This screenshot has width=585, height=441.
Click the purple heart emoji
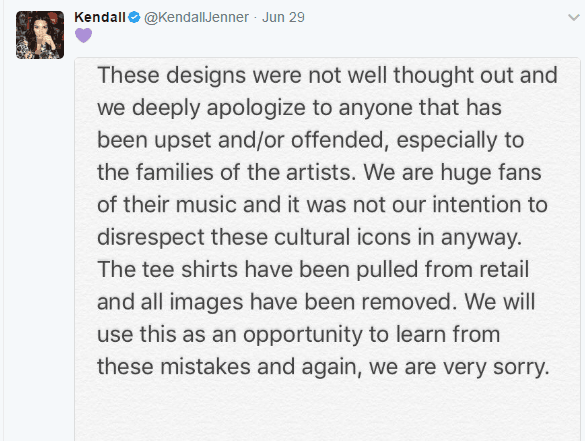click(84, 35)
